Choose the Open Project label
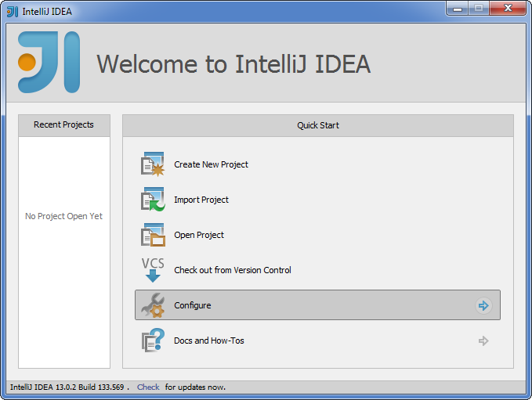The image size is (532, 400). pyautogui.click(x=199, y=236)
